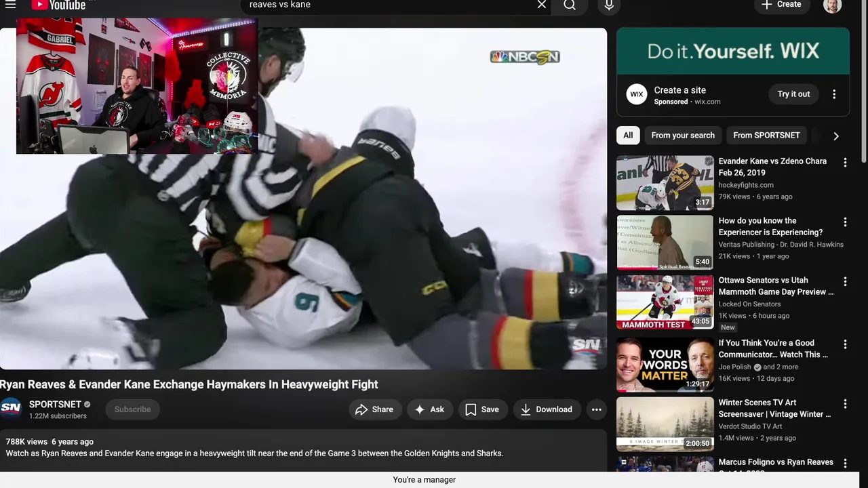Viewport: 868px width, 488px height.
Task: Open options for Foligno vs Reaves video
Action: (x=845, y=464)
